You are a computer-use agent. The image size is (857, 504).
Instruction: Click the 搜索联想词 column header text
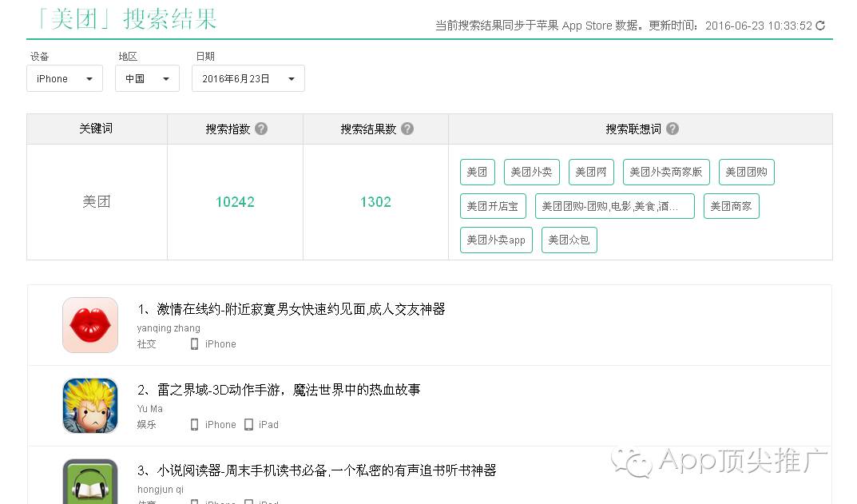point(633,129)
